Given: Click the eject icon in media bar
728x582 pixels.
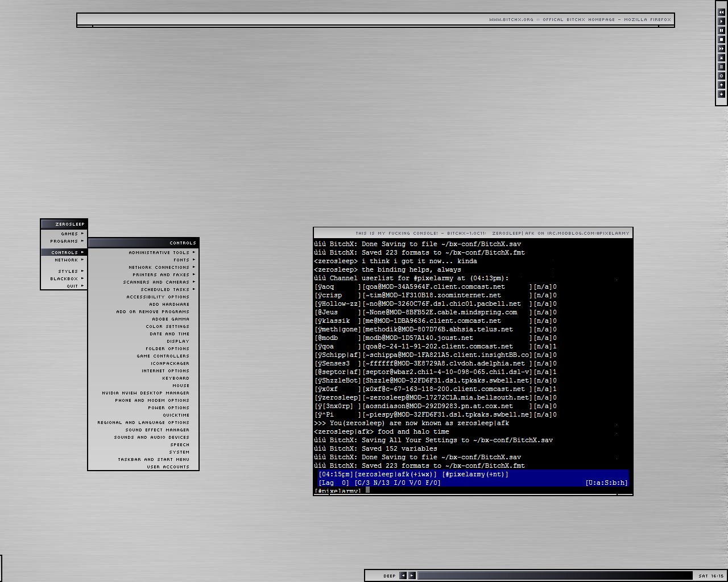Looking at the screenshot, I should click(x=722, y=57).
